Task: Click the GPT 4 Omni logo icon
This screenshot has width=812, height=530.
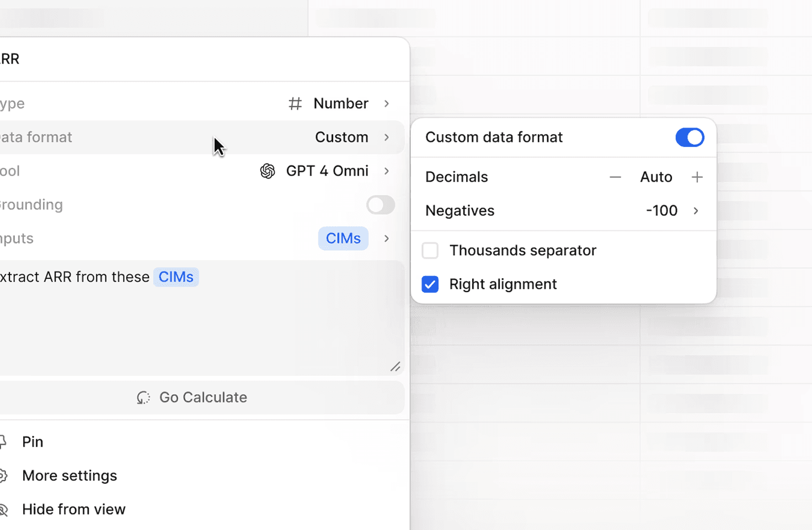Action: click(268, 171)
